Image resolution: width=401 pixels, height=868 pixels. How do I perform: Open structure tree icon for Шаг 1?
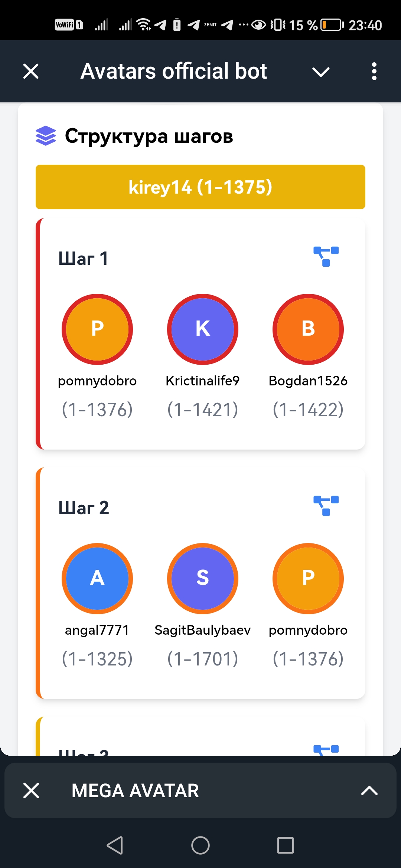(326, 256)
